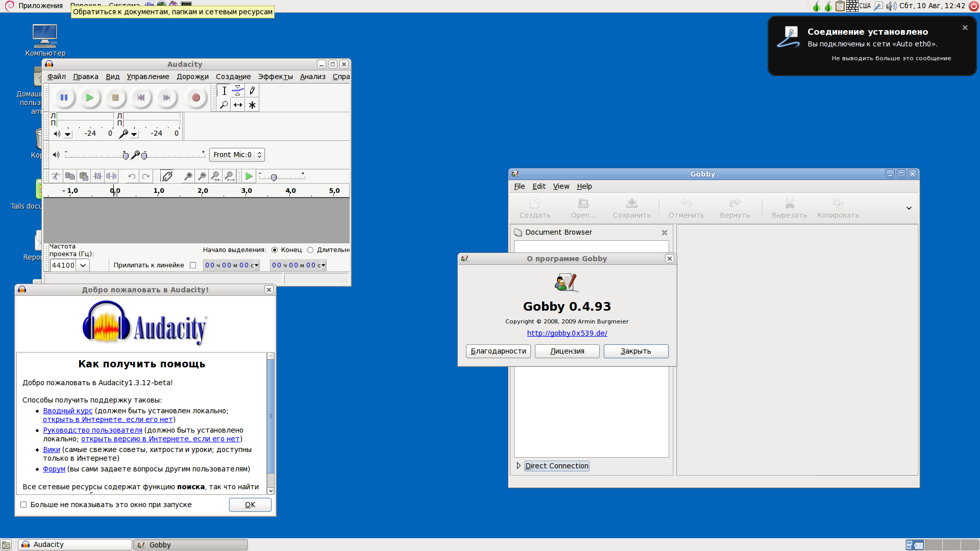Select the Zoom magnifier tool
The image size is (980, 551).
(x=224, y=105)
